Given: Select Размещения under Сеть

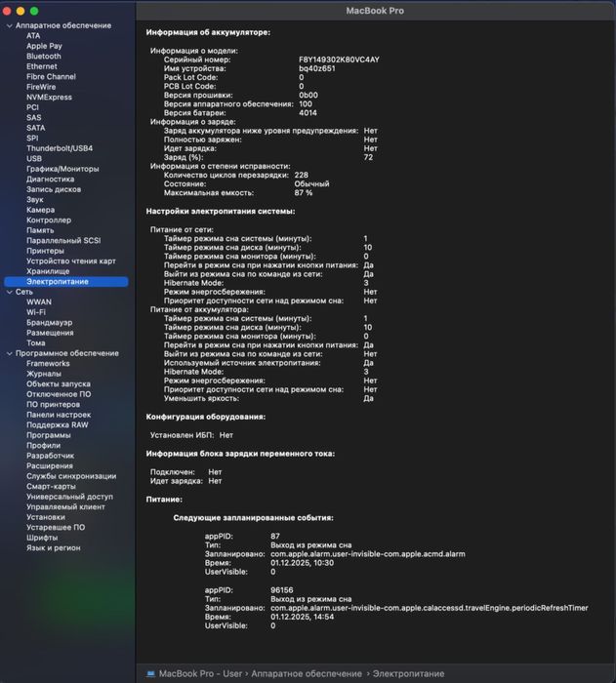Looking at the screenshot, I should [x=50, y=333].
